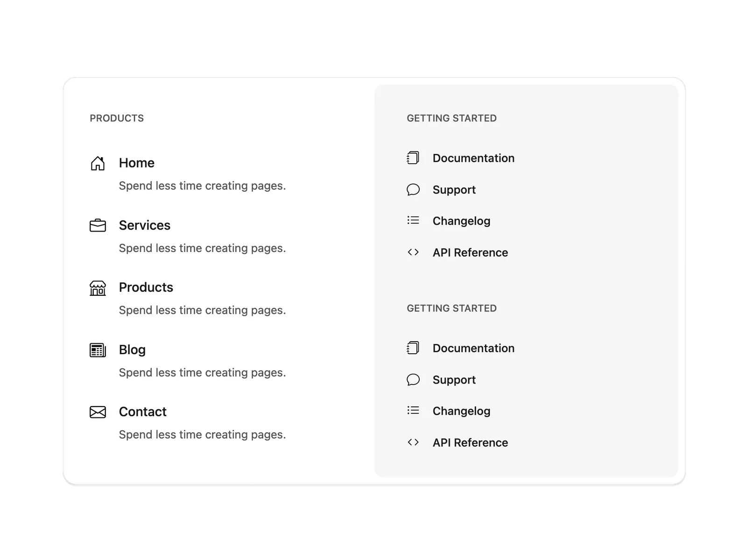
Task: Open the first Changelog link
Action: [x=461, y=221]
